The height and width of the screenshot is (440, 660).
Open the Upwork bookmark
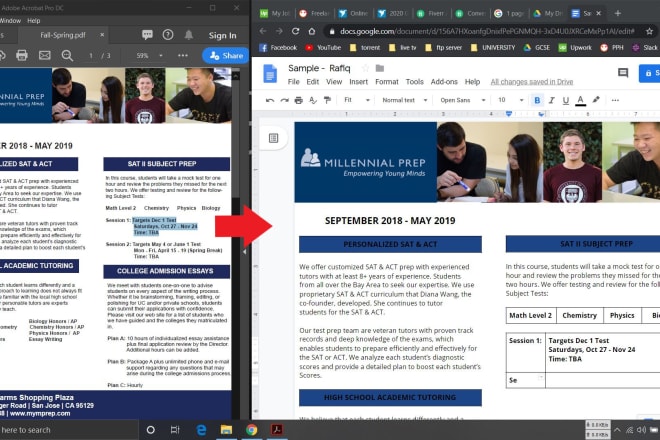(x=575, y=48)
